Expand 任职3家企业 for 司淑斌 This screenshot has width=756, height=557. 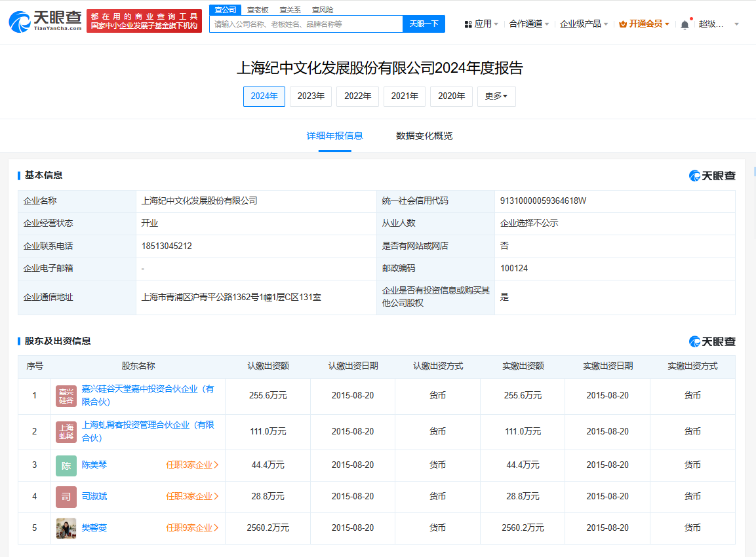tap(192, 496)
